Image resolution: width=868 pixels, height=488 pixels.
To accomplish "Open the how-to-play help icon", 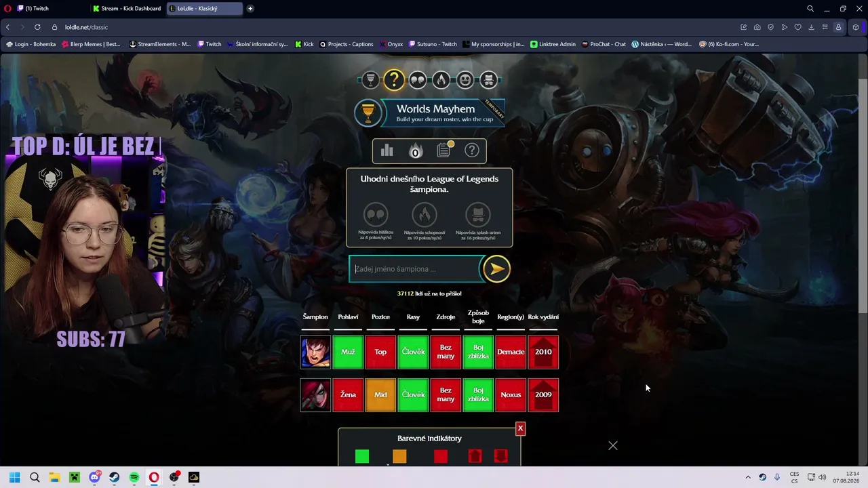I will (x=472, y=150).
